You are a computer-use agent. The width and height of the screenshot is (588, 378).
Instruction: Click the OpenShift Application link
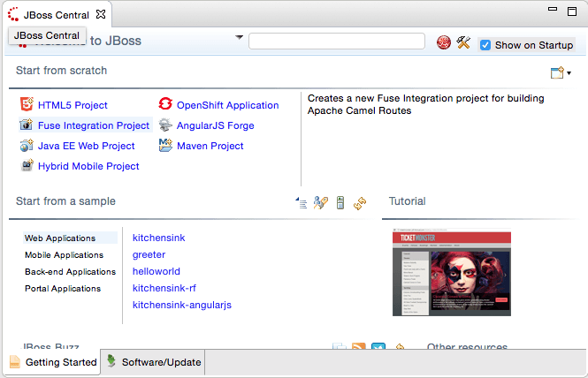(x=227, y=105)
